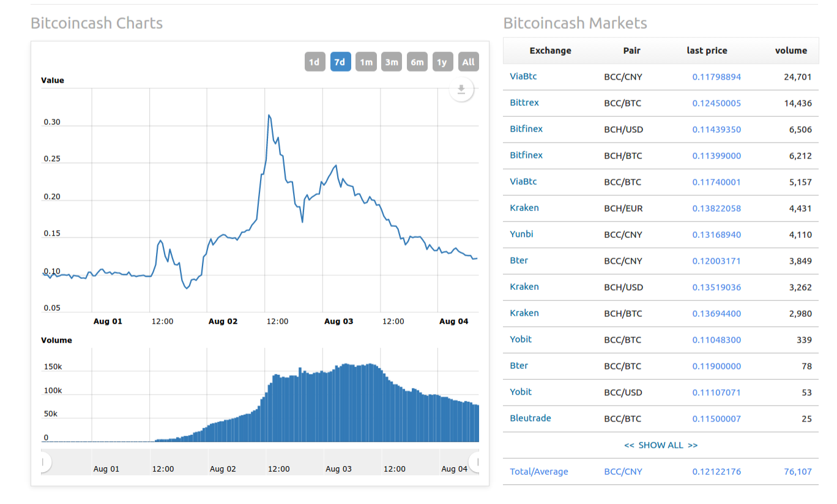Switch chart to 1y range

(x=442, y=62)
